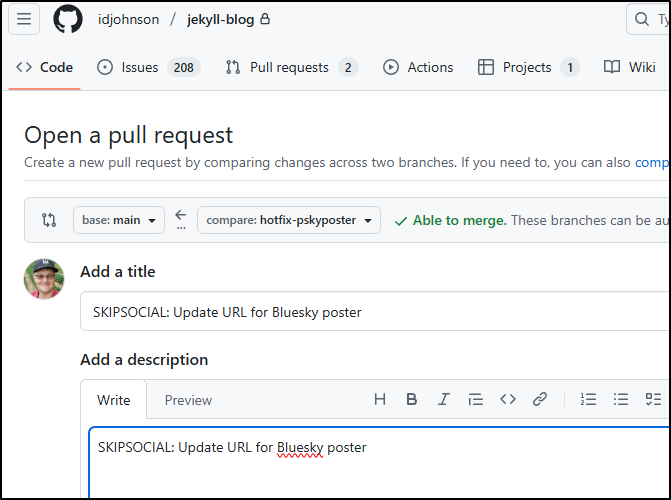Image resolution: width=671 pixels, height=500 pixels.
Task: Swap base and compare branches icon
Action: (x=49, y=220)
